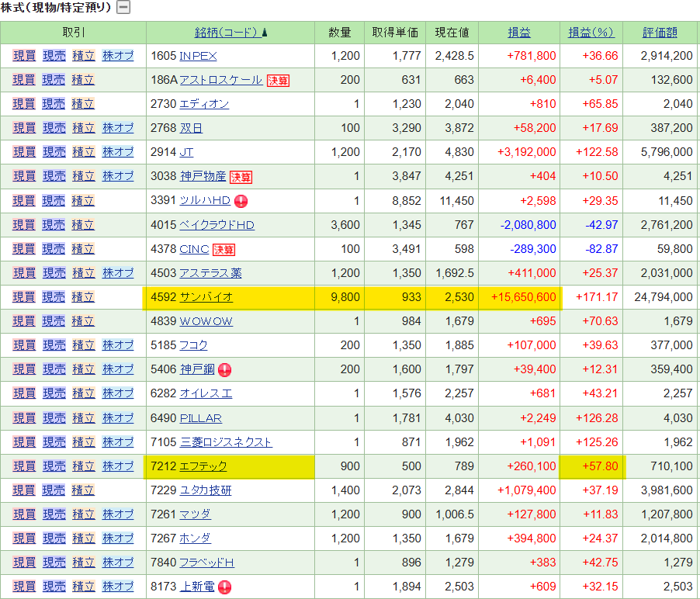700x599 pixels.
Task: Click 株オプ in the ホンダ row
Action: pyautogui.click(x=118, y=538)
